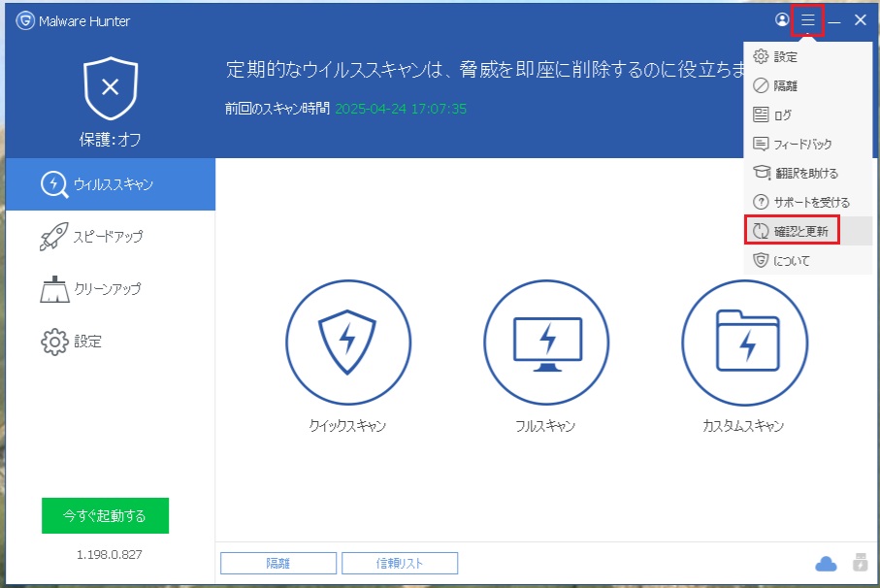Click the protection off shield icon
The height and width of the screenshot is (588, 880).
point(111,88)
